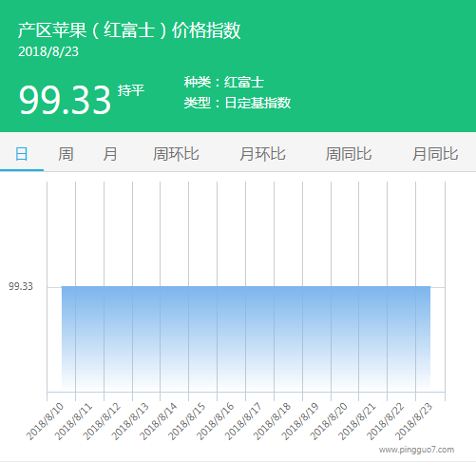Switch to the 月环比 tab
This screenshot has width=476, height=462.
[262, 154]
